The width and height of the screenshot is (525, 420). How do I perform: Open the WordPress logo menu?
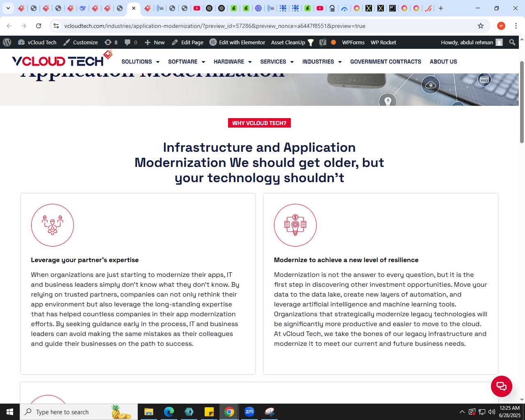tap(7, 42)
